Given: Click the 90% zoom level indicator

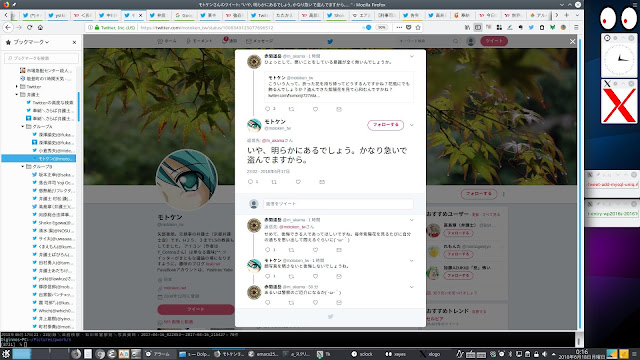Looking at the screenshot, I should (x=382, y=27).
